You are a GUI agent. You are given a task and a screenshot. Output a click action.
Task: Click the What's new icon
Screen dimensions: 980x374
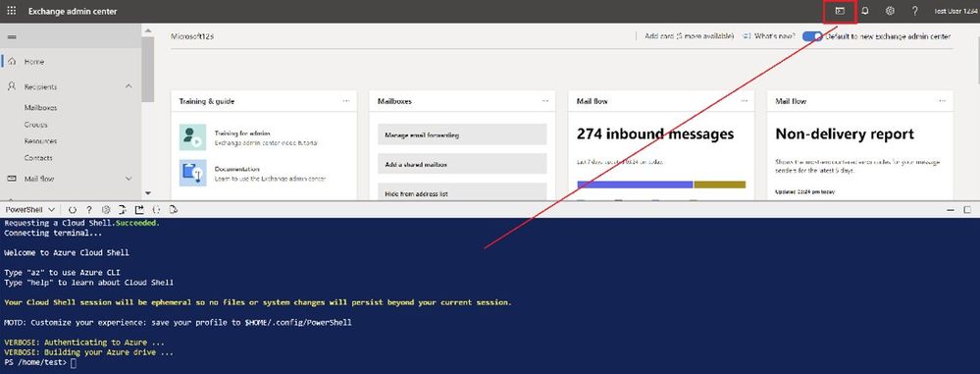[x=747, y=36]
